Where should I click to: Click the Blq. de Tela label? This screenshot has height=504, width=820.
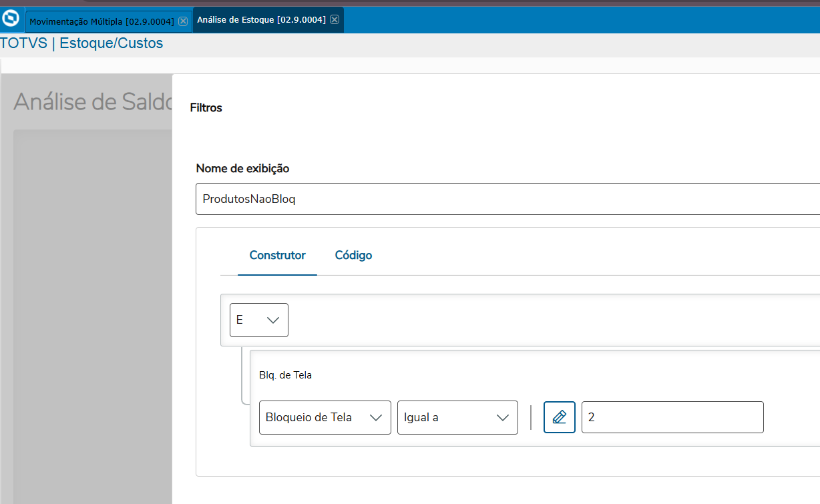coord(285,375)
